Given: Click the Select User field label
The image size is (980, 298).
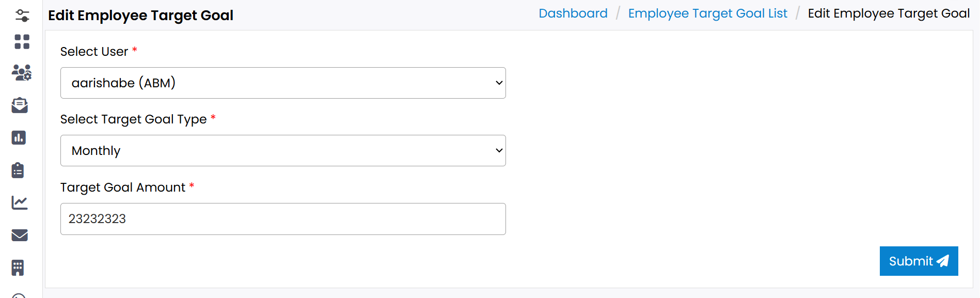Looking at the screenshot, I should click(94, 52).
